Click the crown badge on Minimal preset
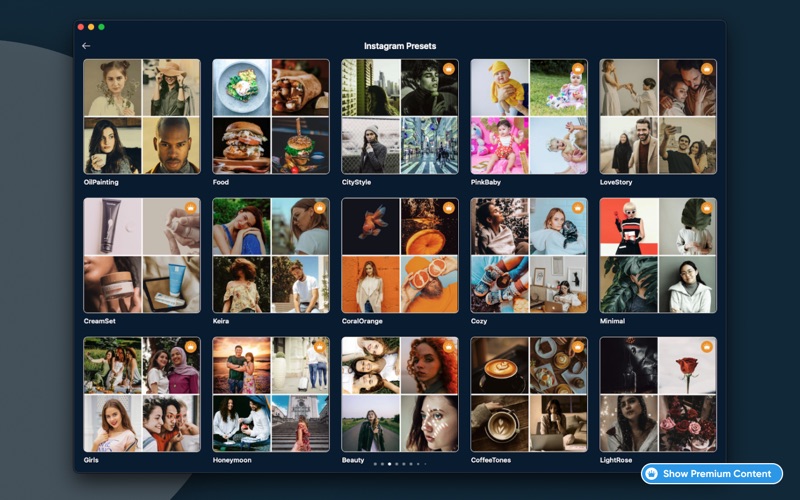This screenshot has width=800, height=500. 707,208
